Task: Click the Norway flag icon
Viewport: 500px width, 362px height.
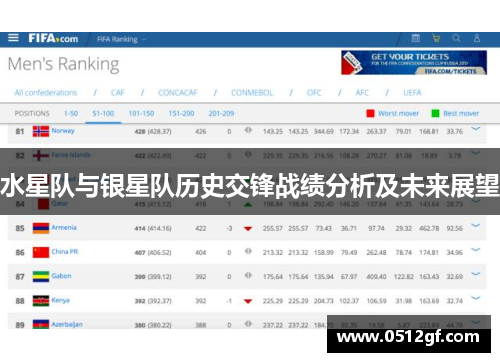Action: pyautogui.click(x=41, y=131)
